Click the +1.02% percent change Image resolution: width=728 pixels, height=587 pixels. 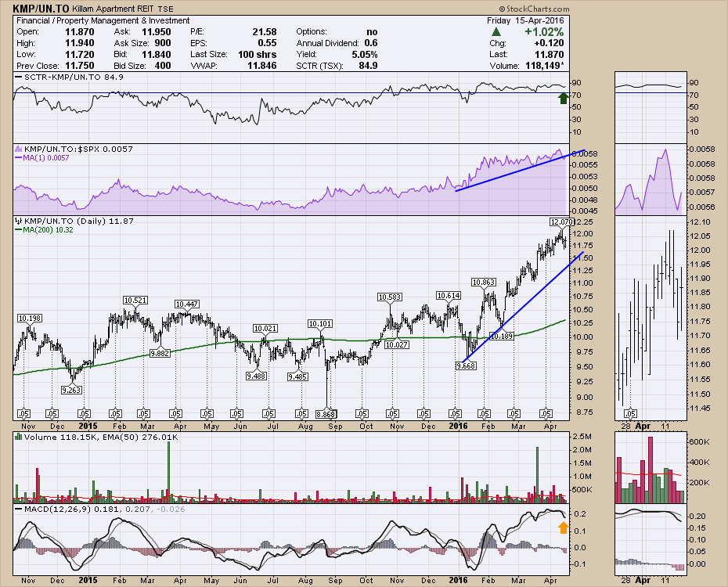coord(544,32)
